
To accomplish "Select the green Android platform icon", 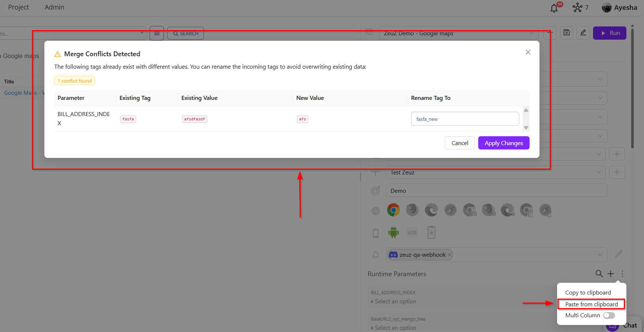I will tap(393, 232).
